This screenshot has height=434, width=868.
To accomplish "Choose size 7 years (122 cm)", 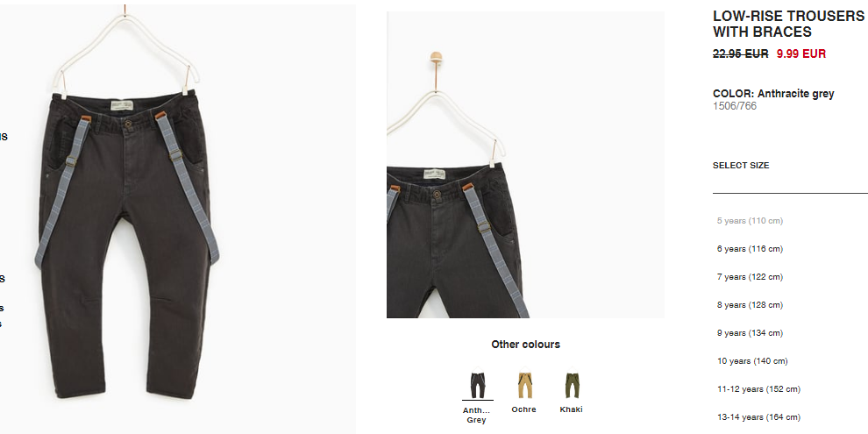I will coord(750,277).
